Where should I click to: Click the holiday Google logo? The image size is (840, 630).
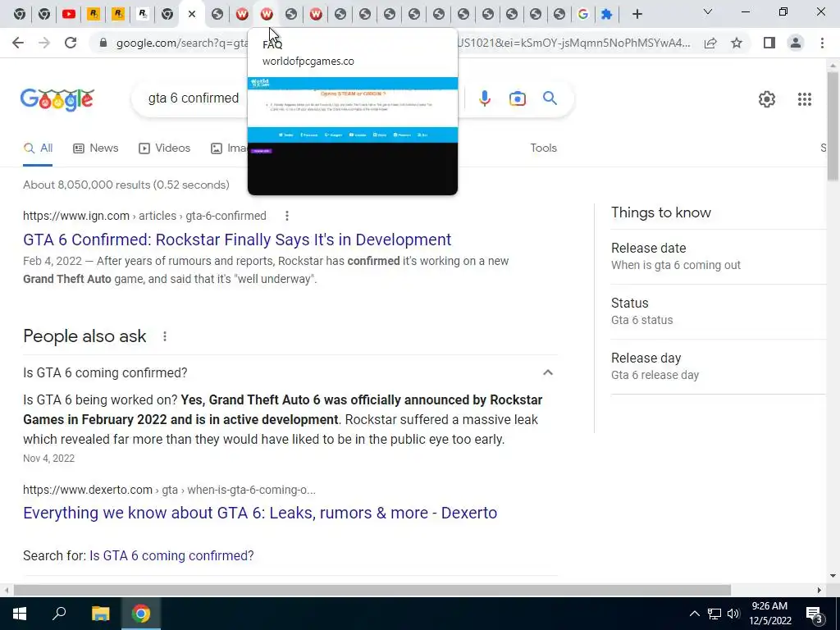57,99
